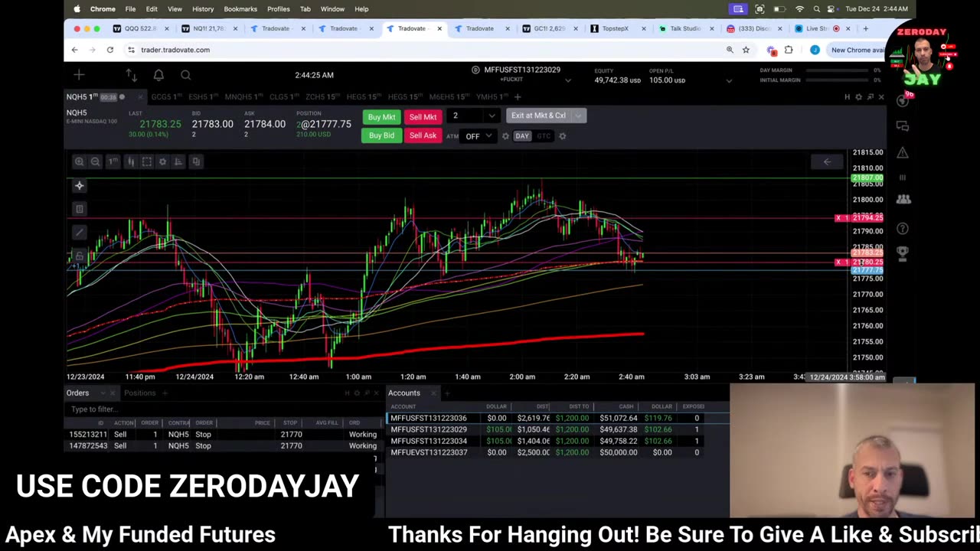The width and height of the screenshot is (980, 551).
Task: Select GTC time-in-force
Action: pyautogui.click(x=544, y=136)
